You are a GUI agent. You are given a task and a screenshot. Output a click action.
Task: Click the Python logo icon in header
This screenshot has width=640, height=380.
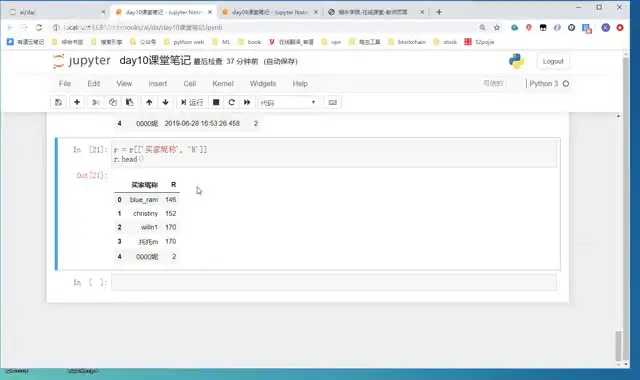coord(516,61)
